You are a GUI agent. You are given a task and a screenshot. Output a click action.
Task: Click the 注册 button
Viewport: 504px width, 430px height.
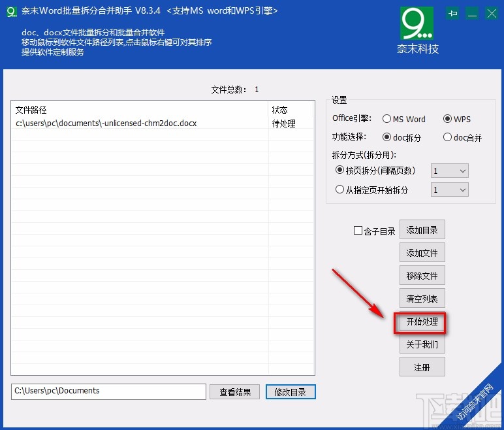click(422, 367)
